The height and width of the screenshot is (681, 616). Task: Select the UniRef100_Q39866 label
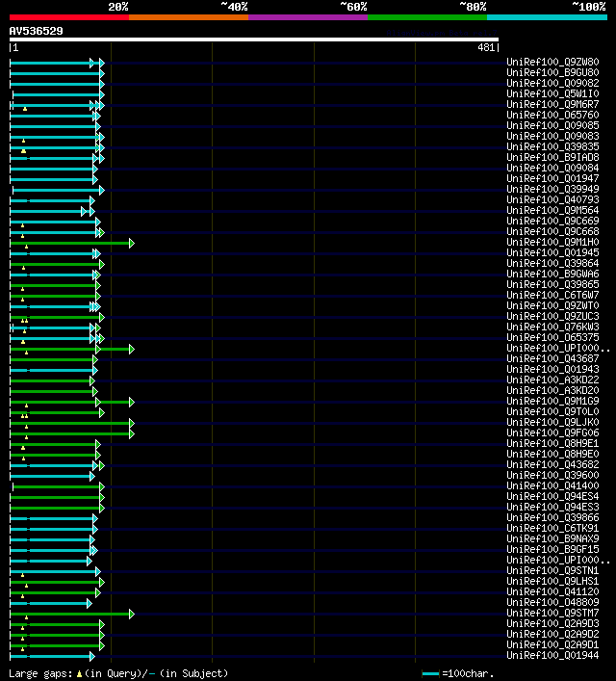pyautogui.click(x=552, y=517)
